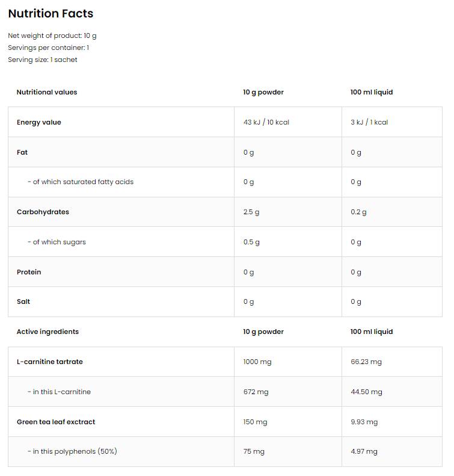Select the Carbohydrates row label
This screenshot has height=476, width=454.
(x=43, y=212)
